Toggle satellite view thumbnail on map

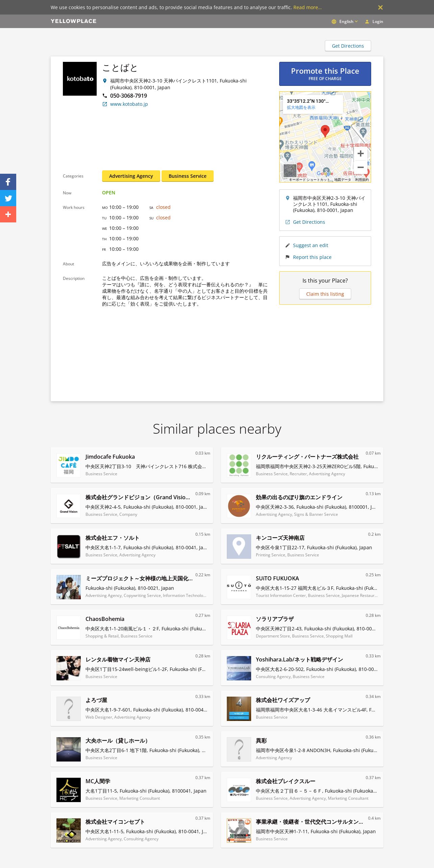(x=290, y=171)
